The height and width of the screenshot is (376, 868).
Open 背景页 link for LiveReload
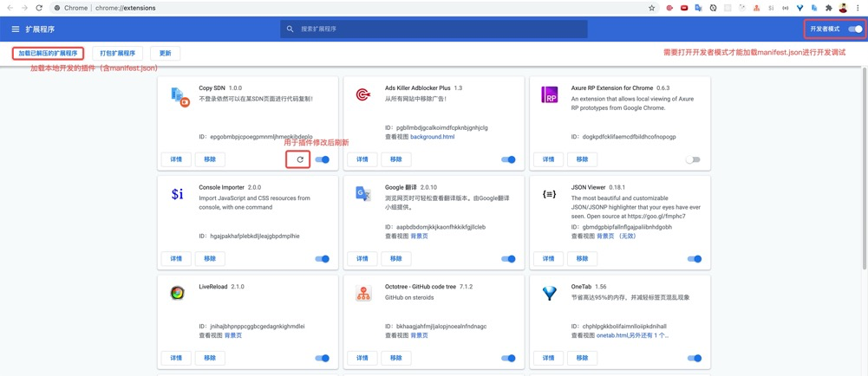pos(233,335)
